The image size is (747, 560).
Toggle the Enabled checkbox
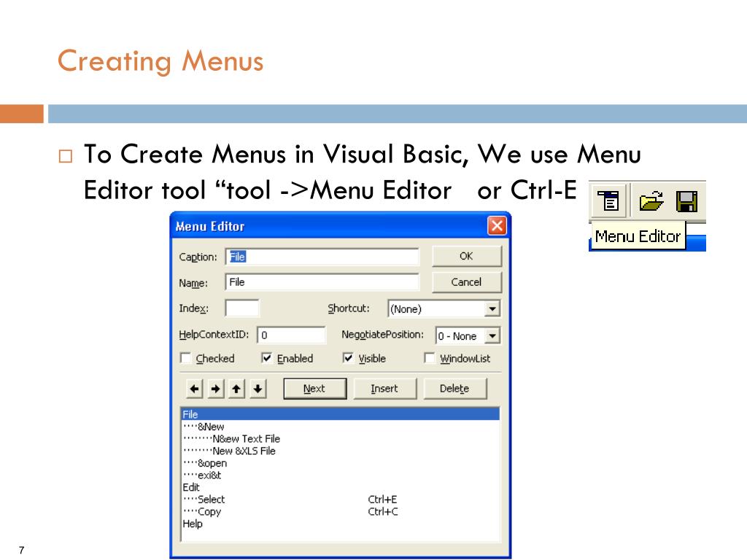click(267, 358)
